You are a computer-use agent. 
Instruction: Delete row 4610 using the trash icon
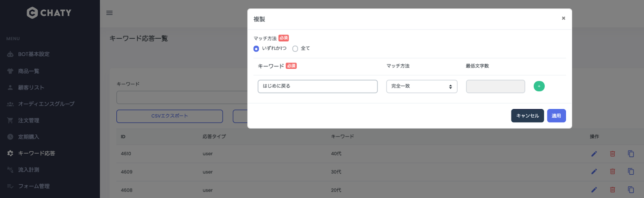(x=612, y=154)
